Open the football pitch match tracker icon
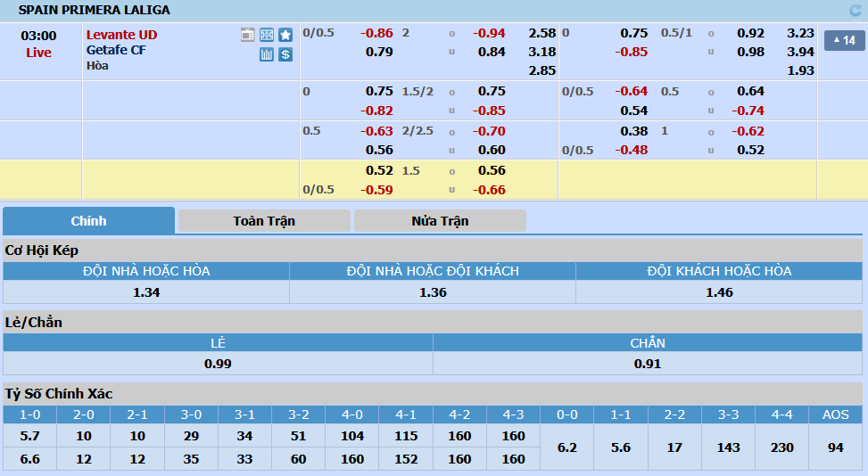 [267, 35]
